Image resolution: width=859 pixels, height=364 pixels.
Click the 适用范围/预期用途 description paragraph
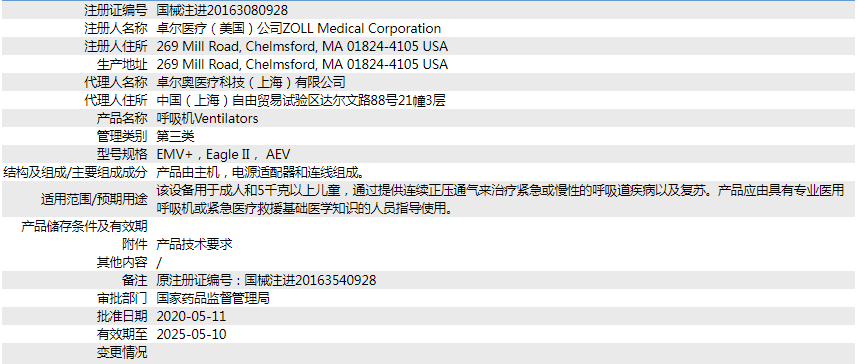point(500,200)
